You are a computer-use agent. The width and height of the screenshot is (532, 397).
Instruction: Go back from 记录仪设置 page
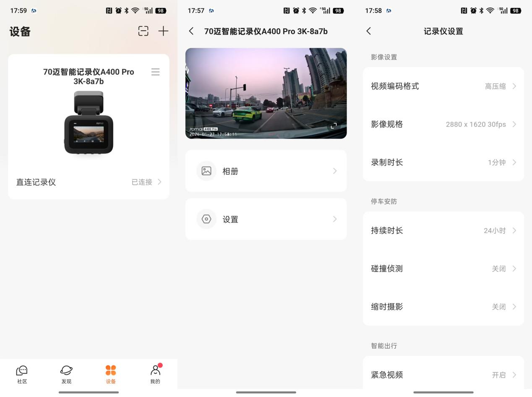(369, 31)
